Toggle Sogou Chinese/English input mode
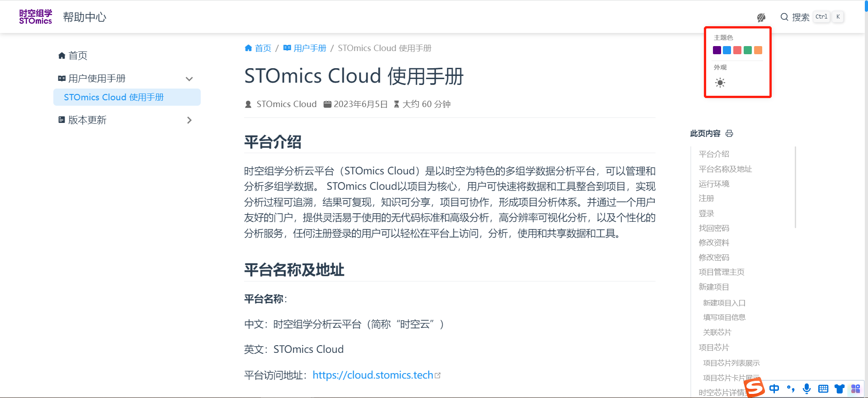868x398 pixels. point(774,389)
